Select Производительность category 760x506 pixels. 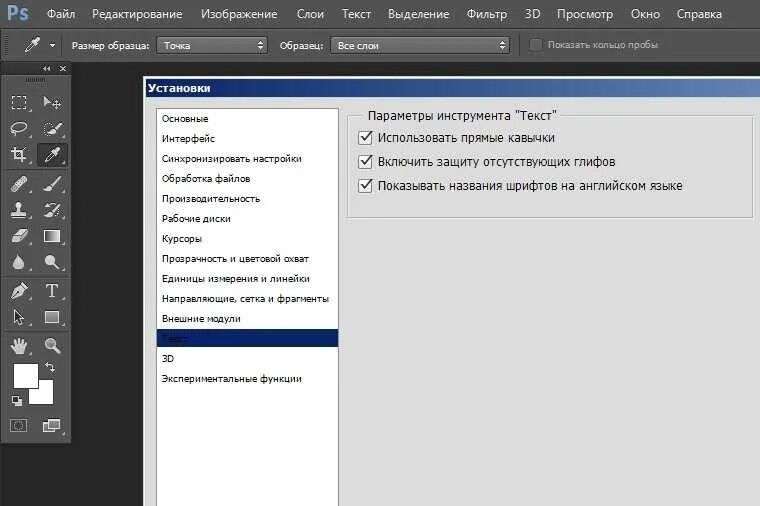pos(247,199)
